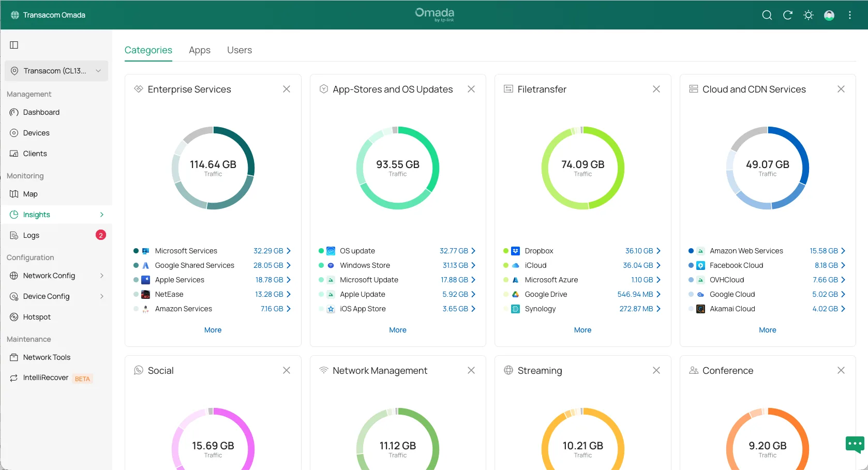This screenshot has width=868, height=470.
Task: Click the Filetransfer 74.09 GB donut chart
Action: pyautogui.click(x=582, y=168)
